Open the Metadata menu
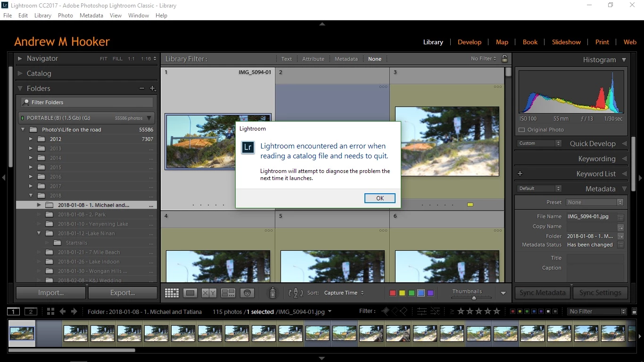 (91, 16)
